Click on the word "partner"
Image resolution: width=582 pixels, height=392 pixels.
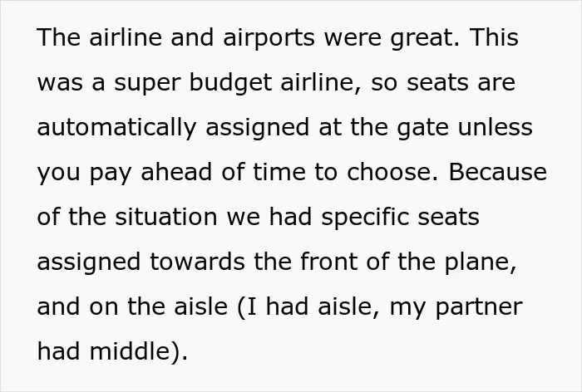click(478, 308)
